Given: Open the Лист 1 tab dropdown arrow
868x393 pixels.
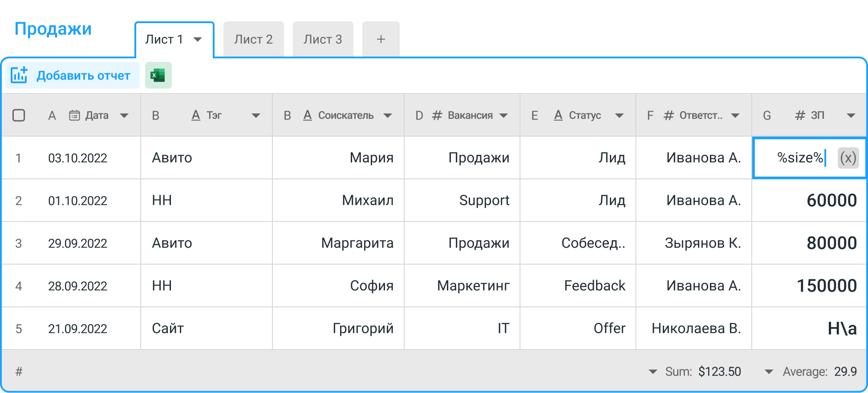Looking at the screenshot, I should pyautogui.click(x=198, y=40).
